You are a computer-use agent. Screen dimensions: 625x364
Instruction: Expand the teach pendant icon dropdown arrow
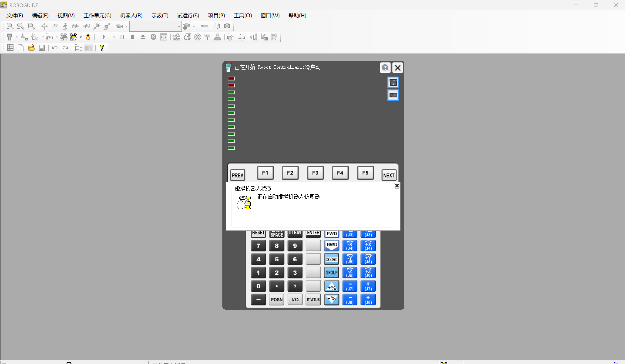pyautogui.click(x=17, y=37)
